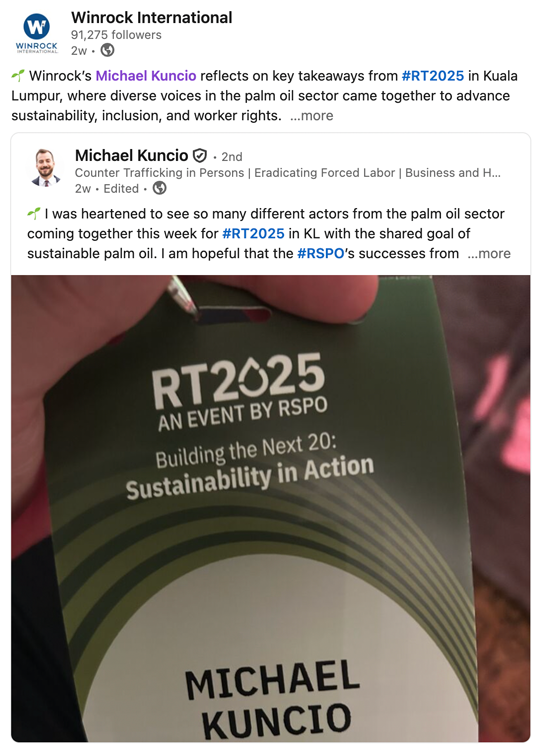Open Michael Kuncio's name in the reshared post
The image size is (544, 750).
(x=132, y=155)
